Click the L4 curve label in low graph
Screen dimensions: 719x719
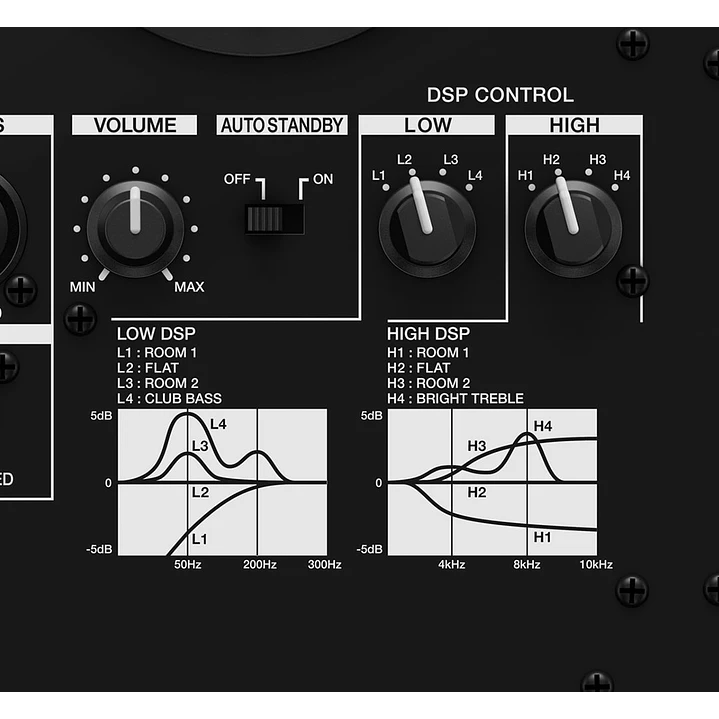(x=218, y=424)
